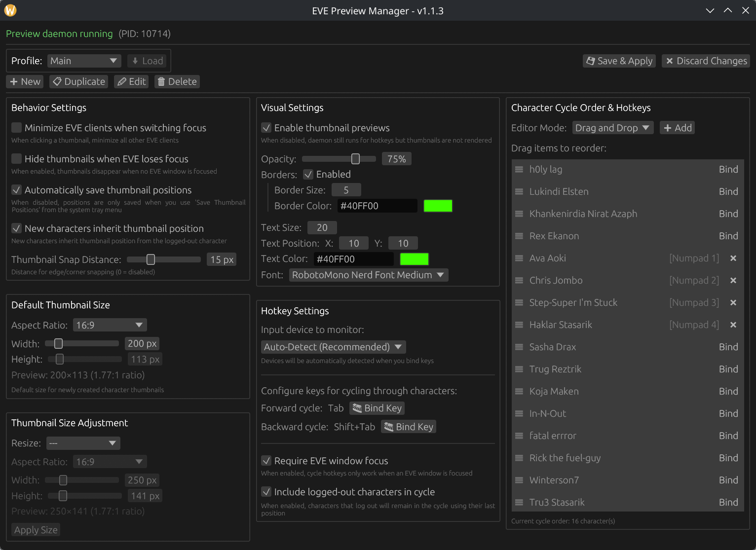Click the drag handle for Sasha Drax
This screenshot has width=756, height=550.
point(519,347)
